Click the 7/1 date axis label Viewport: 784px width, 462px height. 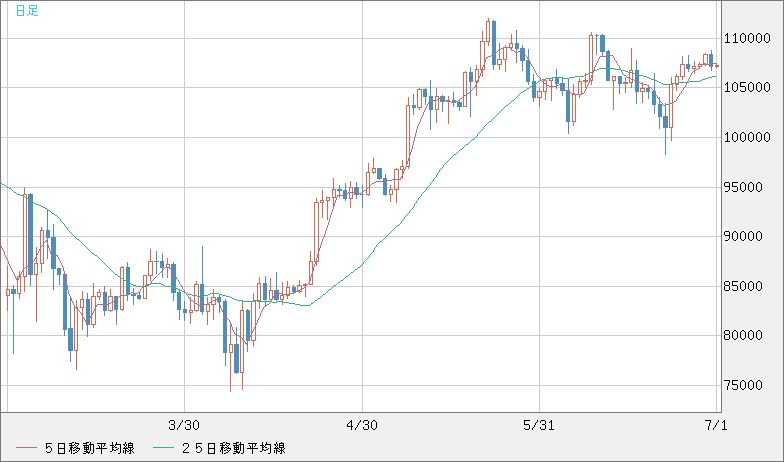(716, 426)
